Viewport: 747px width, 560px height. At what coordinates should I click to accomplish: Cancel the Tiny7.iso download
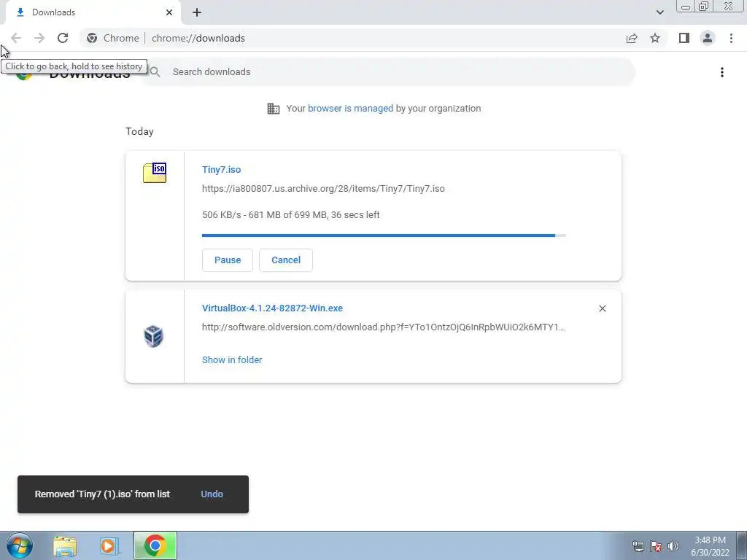click(x=286, y=260)
